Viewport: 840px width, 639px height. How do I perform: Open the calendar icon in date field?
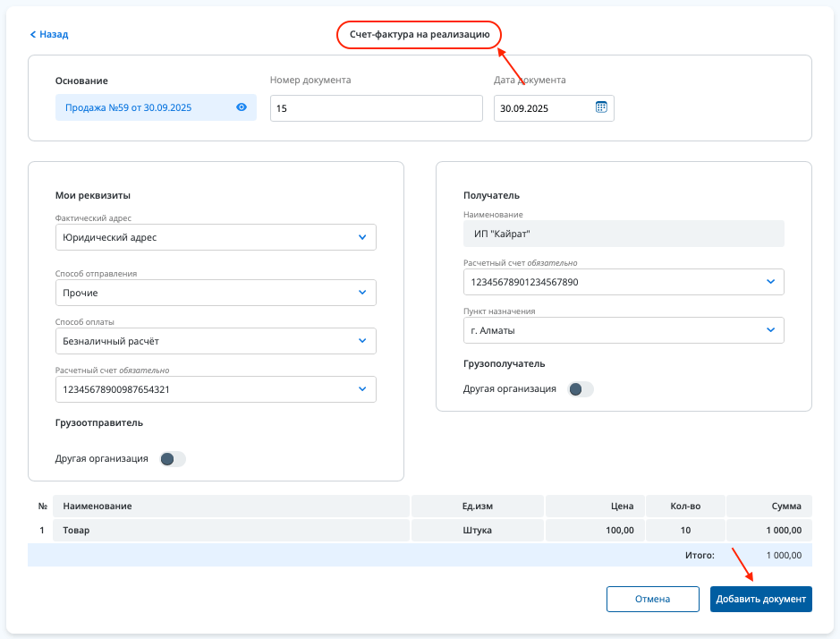pyautogui.click(x=601, y=107)
